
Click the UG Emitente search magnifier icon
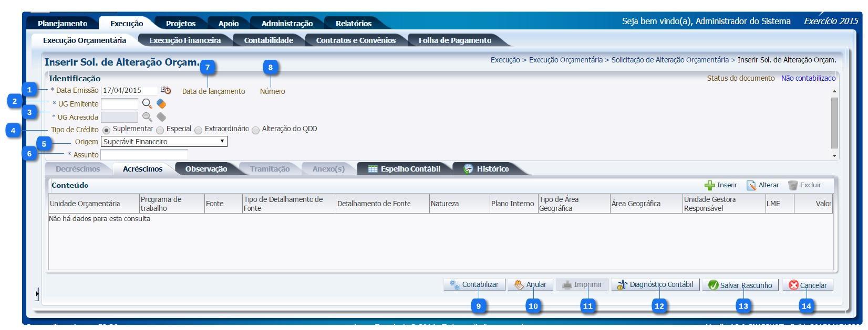point(147,104)
